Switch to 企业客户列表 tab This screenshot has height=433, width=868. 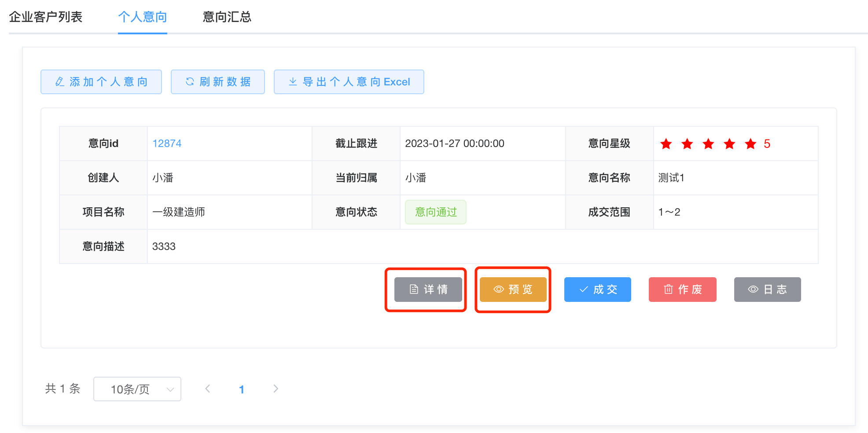click(x=46, y=17)
